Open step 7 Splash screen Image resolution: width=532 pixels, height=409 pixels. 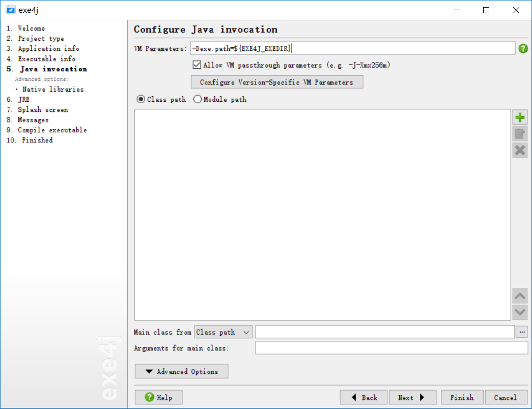click(37, 110)
